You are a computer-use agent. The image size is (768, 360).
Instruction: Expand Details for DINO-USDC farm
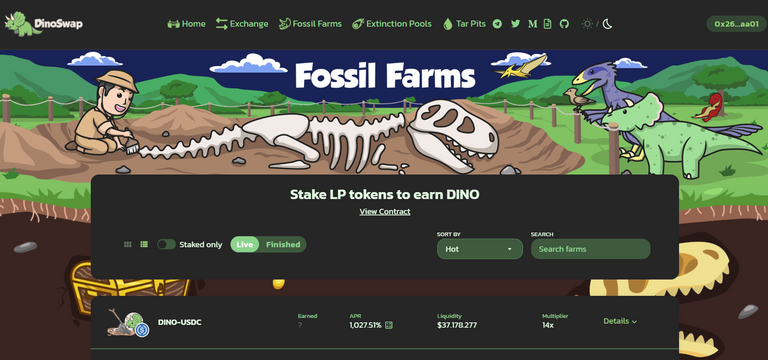620,321
